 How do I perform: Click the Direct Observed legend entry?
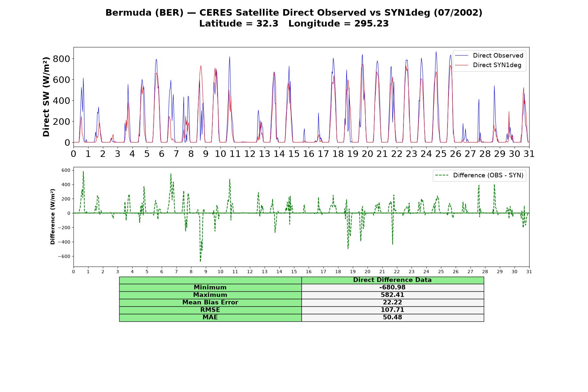[x=489, y=56]
